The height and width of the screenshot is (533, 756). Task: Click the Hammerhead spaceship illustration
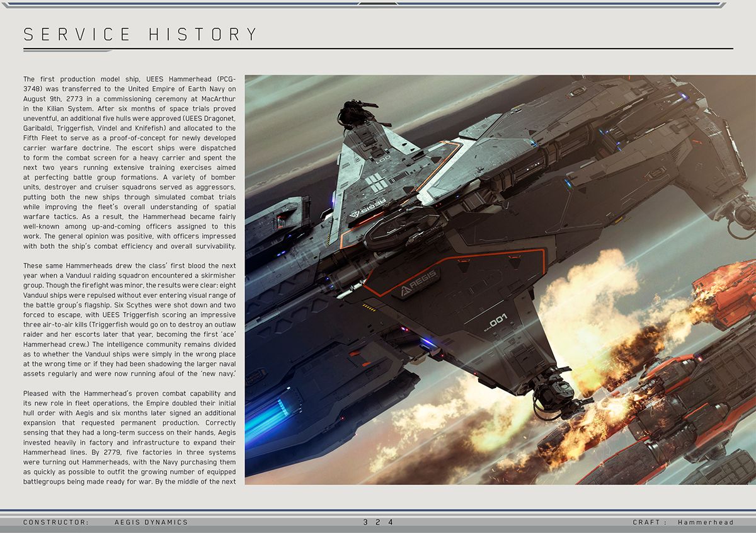pos(500,280)
